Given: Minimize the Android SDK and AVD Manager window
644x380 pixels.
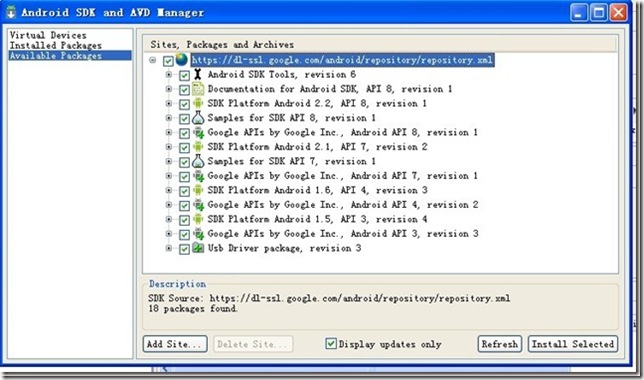Looking at the screenshot, I should (579, 13).
